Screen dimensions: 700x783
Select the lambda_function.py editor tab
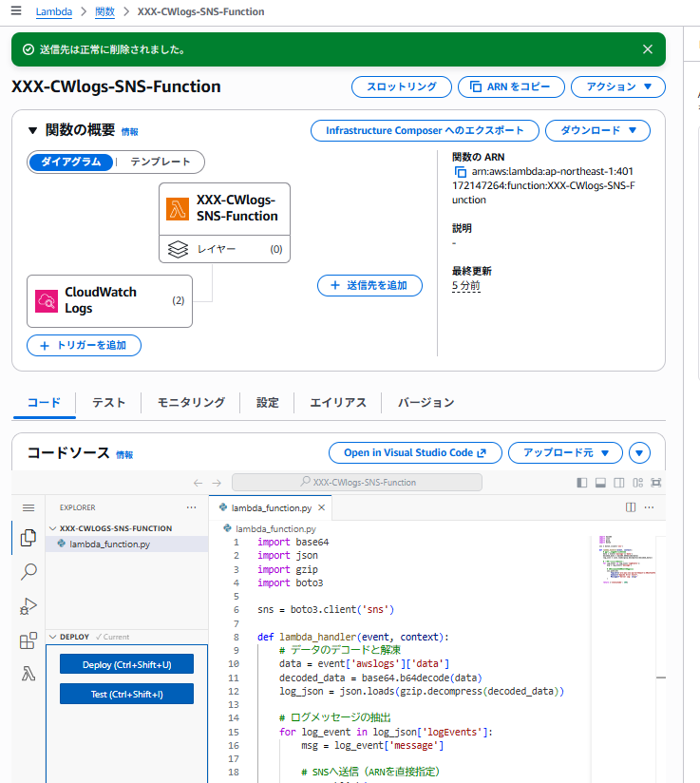(270, 507)
